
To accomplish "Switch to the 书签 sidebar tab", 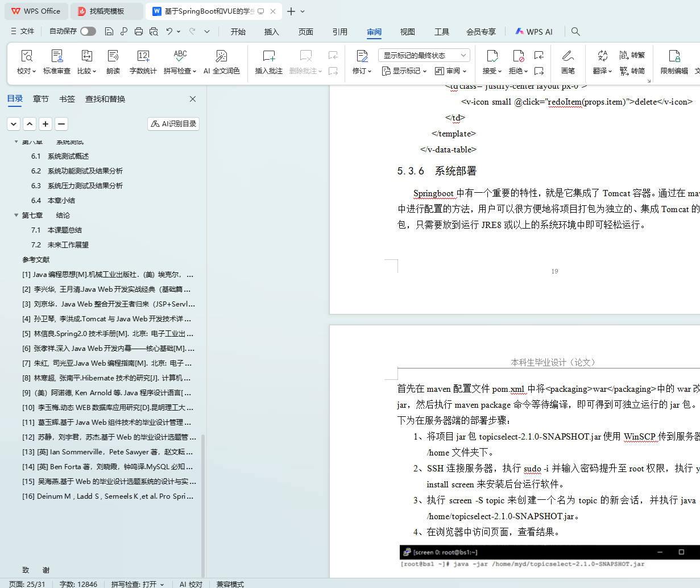I will [x=67, y=99].
